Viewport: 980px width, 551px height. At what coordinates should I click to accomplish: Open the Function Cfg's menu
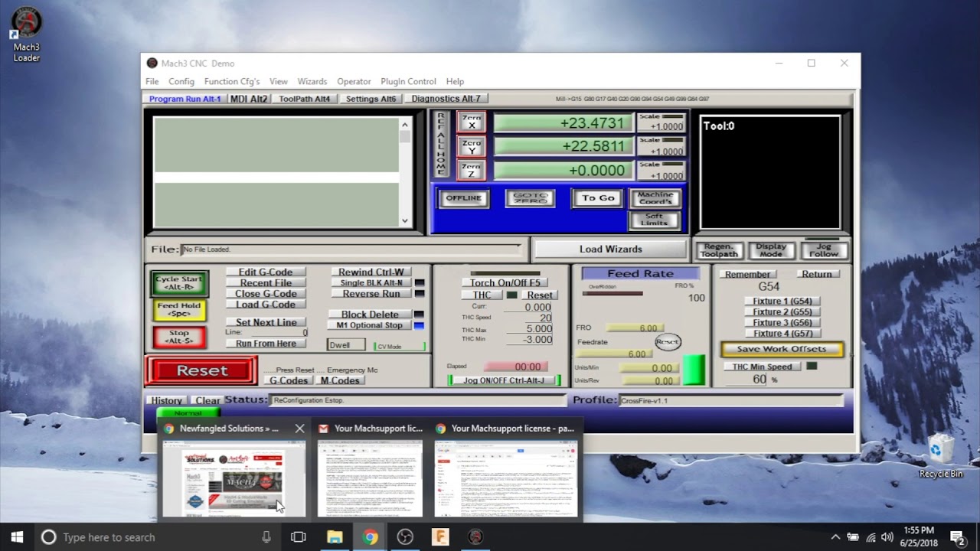click(232, 82)
